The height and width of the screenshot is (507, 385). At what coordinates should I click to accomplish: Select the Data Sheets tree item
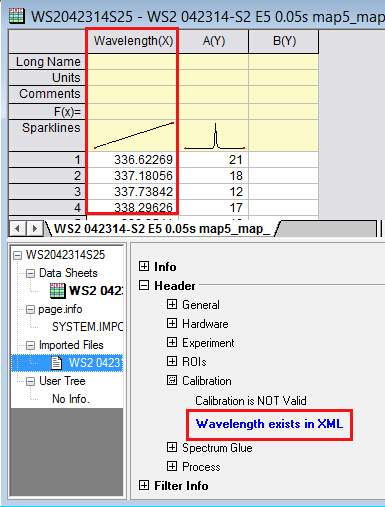point(68,273)
